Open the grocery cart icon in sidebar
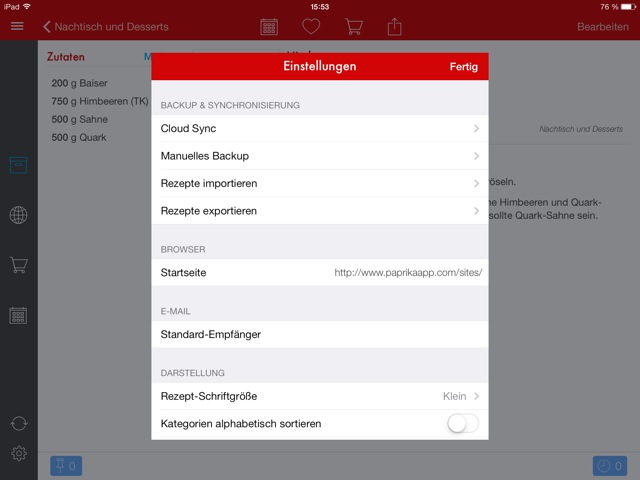Viewport: 640px width, 480px height. (x=18, y=265)
